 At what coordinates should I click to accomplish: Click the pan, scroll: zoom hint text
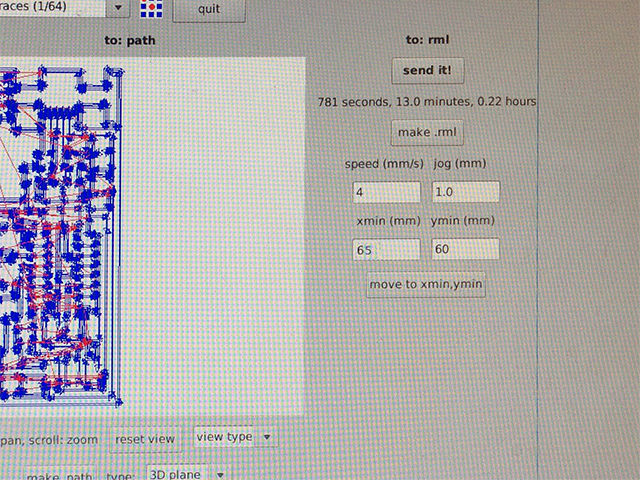[x=49, y=440]
